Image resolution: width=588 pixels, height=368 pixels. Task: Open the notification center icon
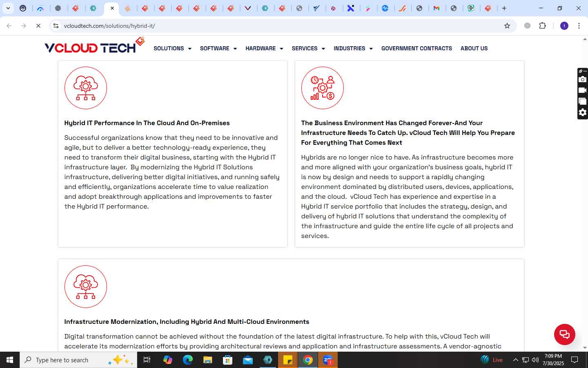[575, 360]
